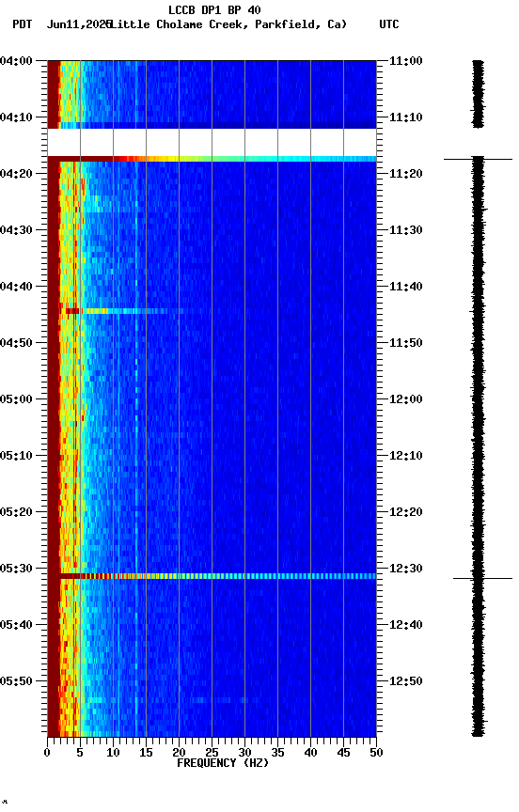
Task: Click the 11:00 UTC time label
Action: tap(405, 61)
